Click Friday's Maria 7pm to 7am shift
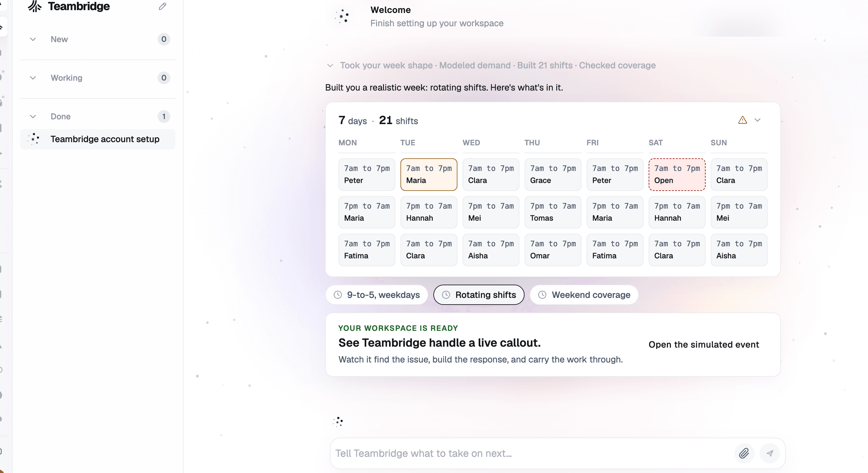The image size is (868, 473). (615, 212)
